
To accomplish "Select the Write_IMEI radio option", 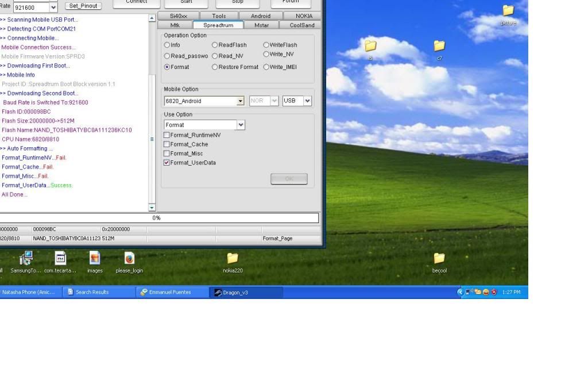I will click(x=266, y=67).
